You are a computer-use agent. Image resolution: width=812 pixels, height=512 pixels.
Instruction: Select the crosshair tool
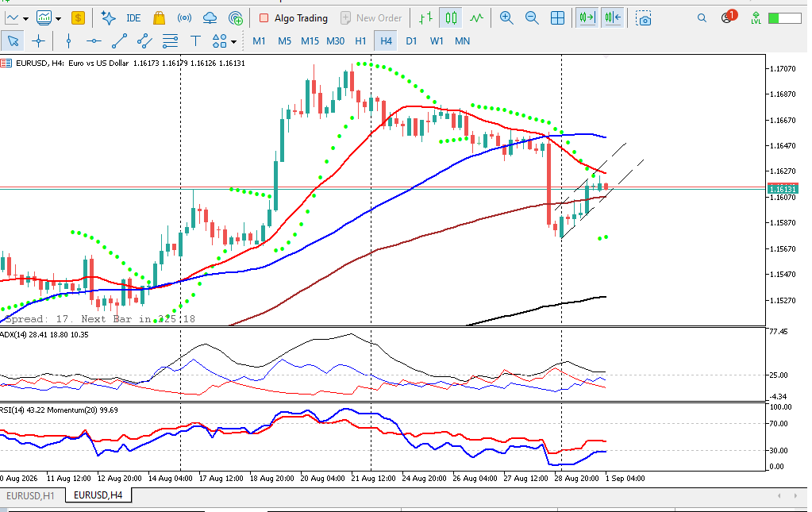(38, 41)
